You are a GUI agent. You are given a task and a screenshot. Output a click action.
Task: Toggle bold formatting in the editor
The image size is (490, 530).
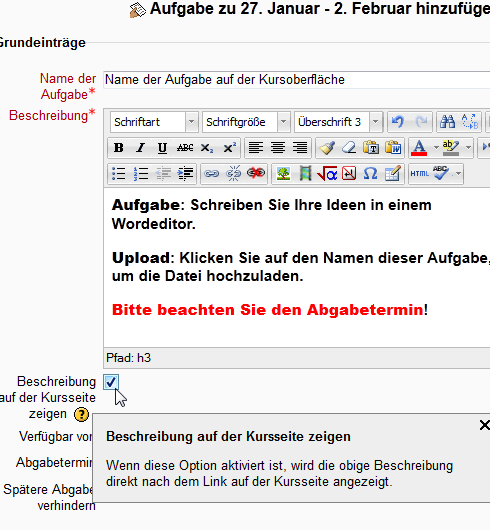pos(119,148)
